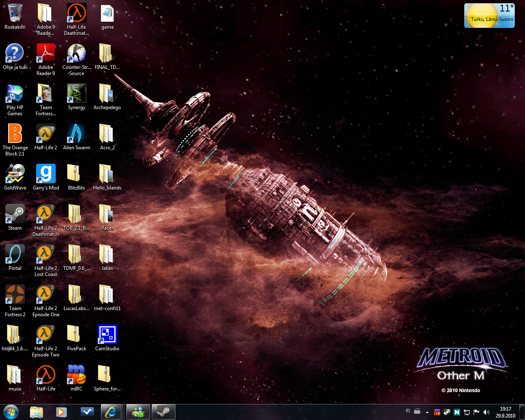
Task: Open the clock showing 19:17
Action: 505,412
